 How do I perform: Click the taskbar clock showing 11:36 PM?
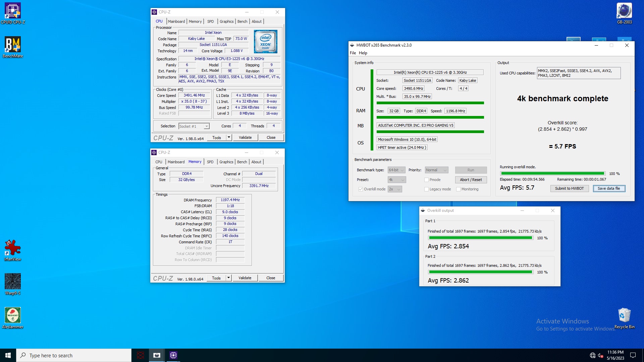tap(615, 355)
